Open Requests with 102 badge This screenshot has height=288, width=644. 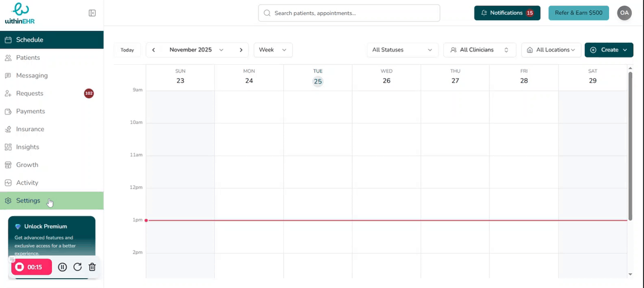[30, 93]
